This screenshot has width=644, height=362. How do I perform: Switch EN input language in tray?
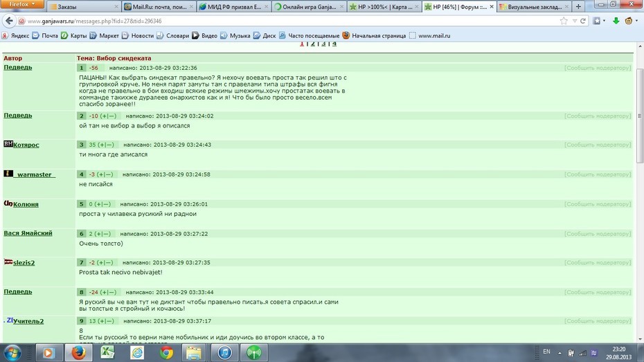(546, 352)
